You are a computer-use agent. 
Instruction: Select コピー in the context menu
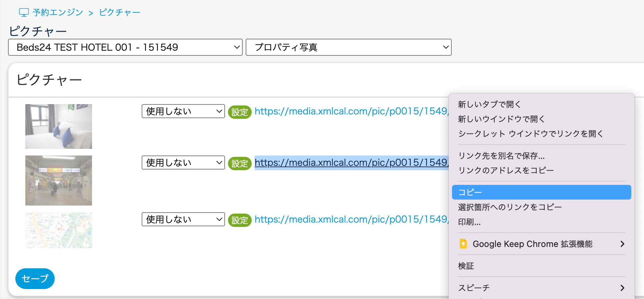541,192
